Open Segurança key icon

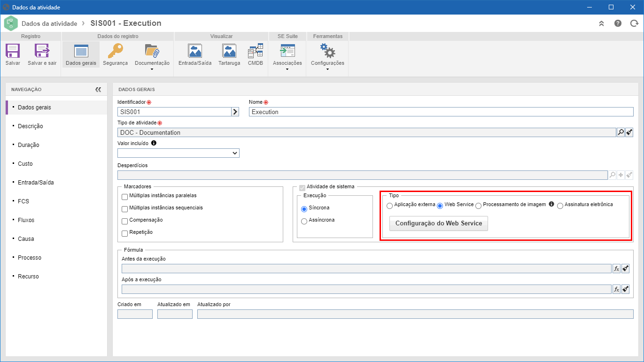[115, 51]
